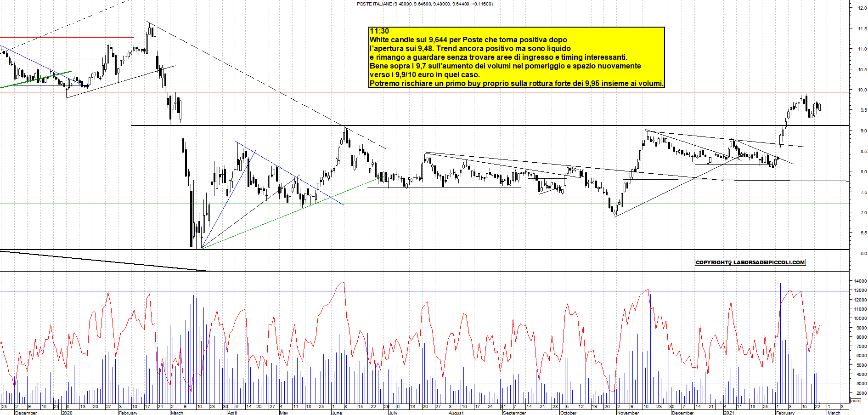Click the 8.5 price axis label
This screenshot has height=415, width=868.
(863, 152)
